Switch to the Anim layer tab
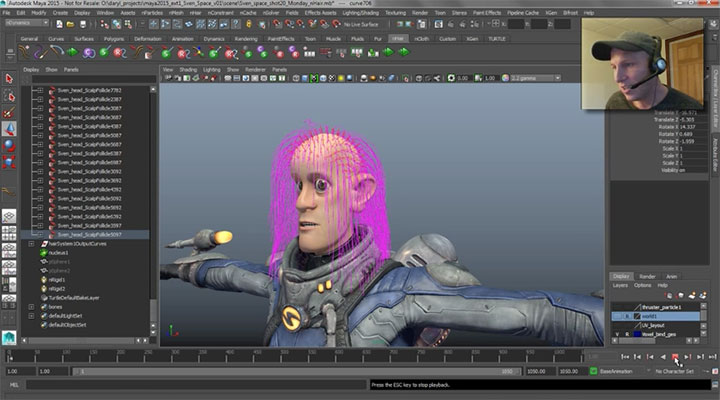The width and height of the screenshot is (720, 400). tap(671, 276)
